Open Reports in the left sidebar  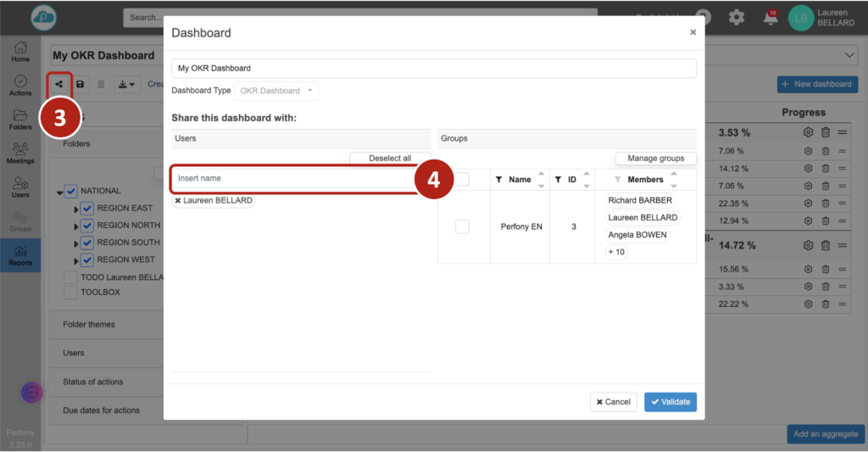click(20, 254)
